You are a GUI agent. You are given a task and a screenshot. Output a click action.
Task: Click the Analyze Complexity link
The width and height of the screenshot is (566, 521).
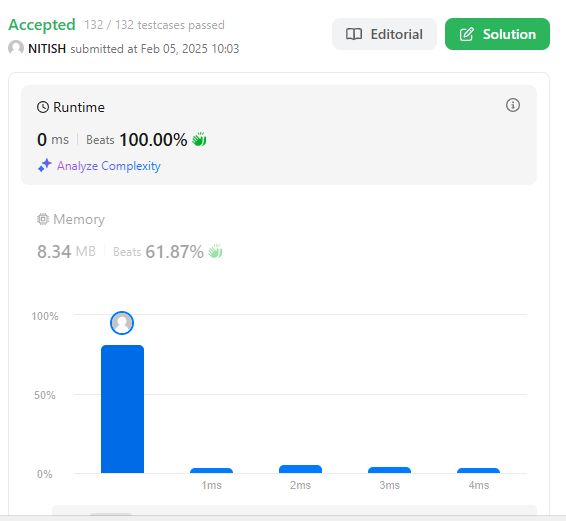[109, 166]
